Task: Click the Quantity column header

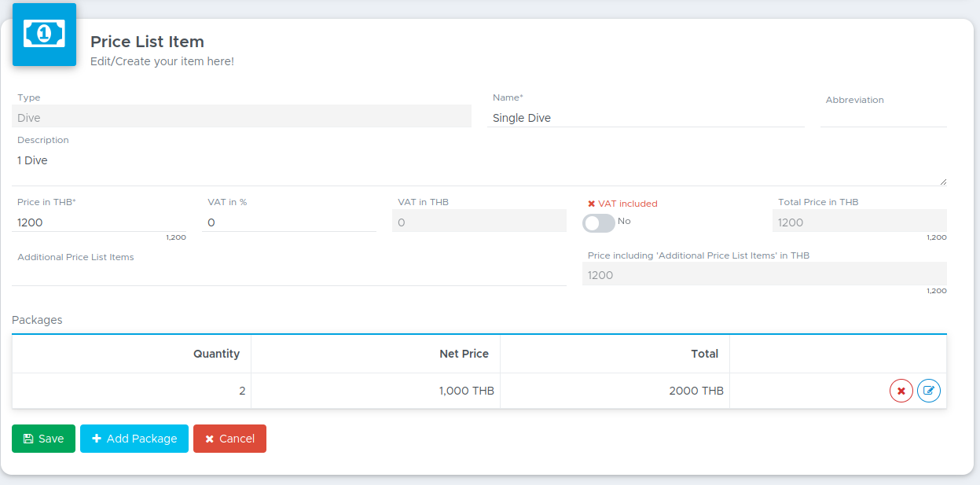Action: (132, 354)
